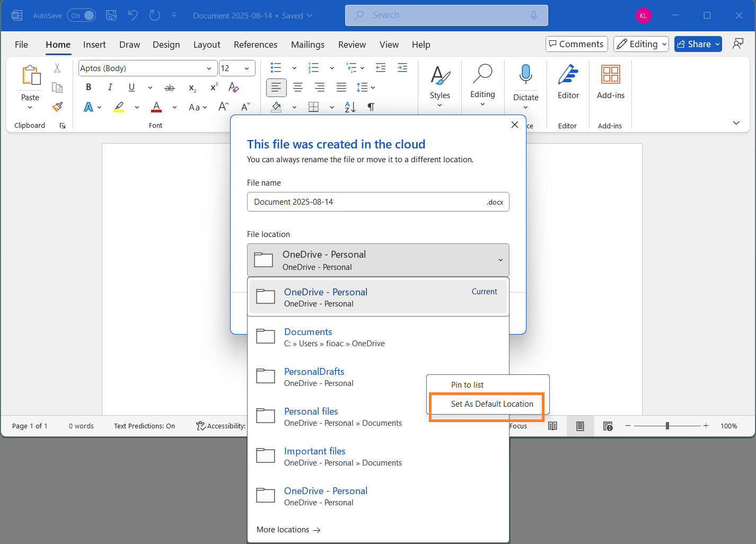Viewport: 756px width, 544px height.
Task: Apply italic formatting
Action: (110, 87)
